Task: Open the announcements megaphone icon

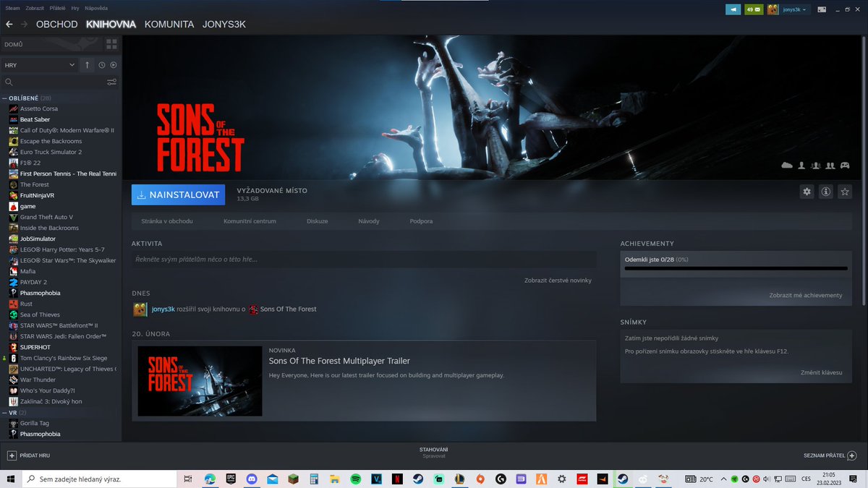Action: [x=733, y=9]
